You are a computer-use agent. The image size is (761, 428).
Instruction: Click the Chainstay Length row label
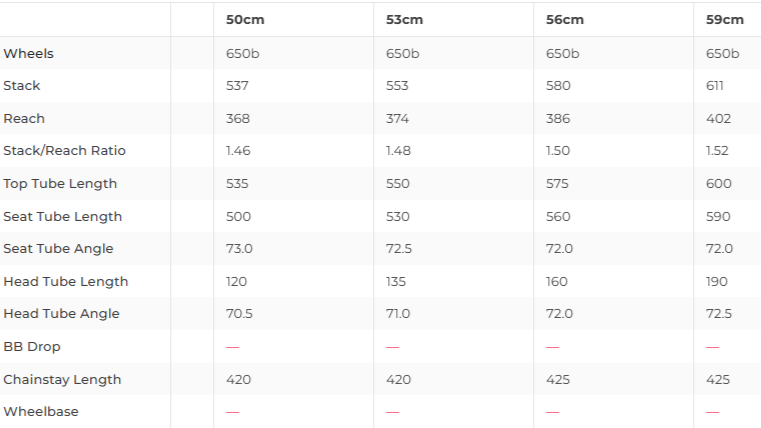click(62, 380)
